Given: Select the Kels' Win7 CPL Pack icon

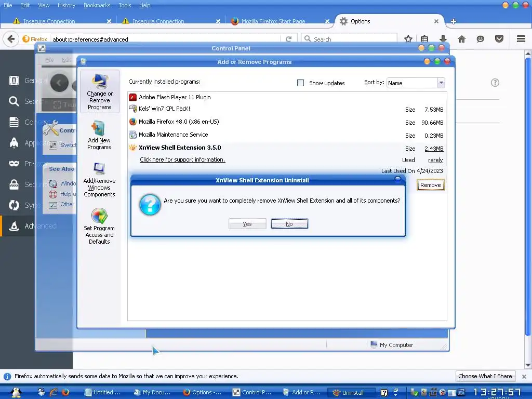Looking at the screenshot, I should point(132,109).
